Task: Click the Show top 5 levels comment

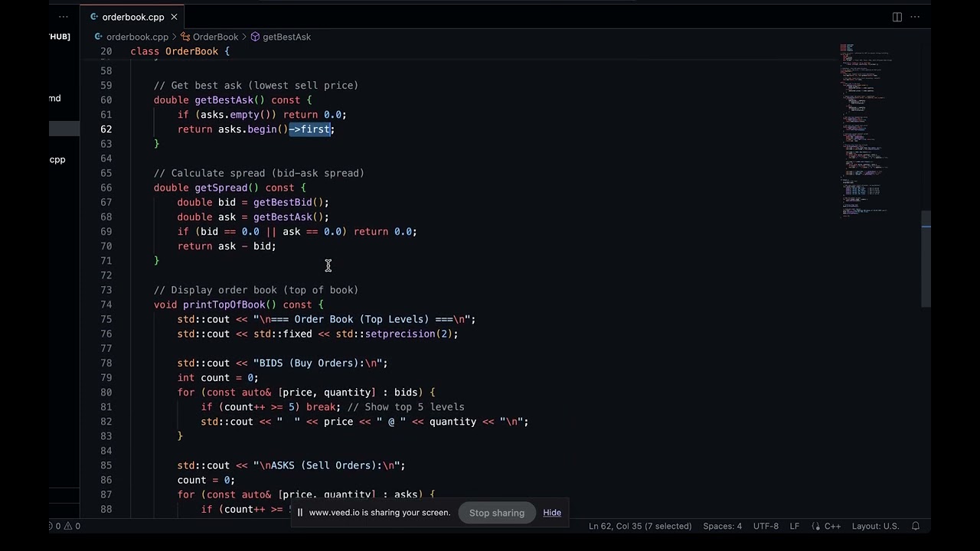Action: [406, 407]
